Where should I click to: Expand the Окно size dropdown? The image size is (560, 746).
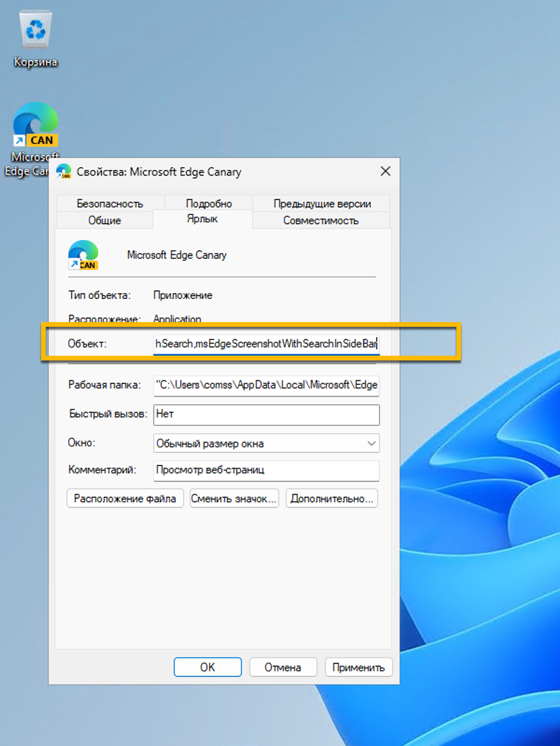pos(266,443)
